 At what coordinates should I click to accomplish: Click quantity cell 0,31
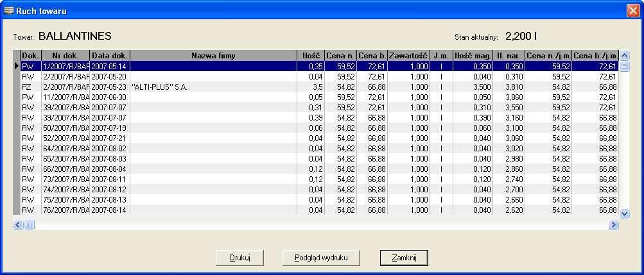311,108
